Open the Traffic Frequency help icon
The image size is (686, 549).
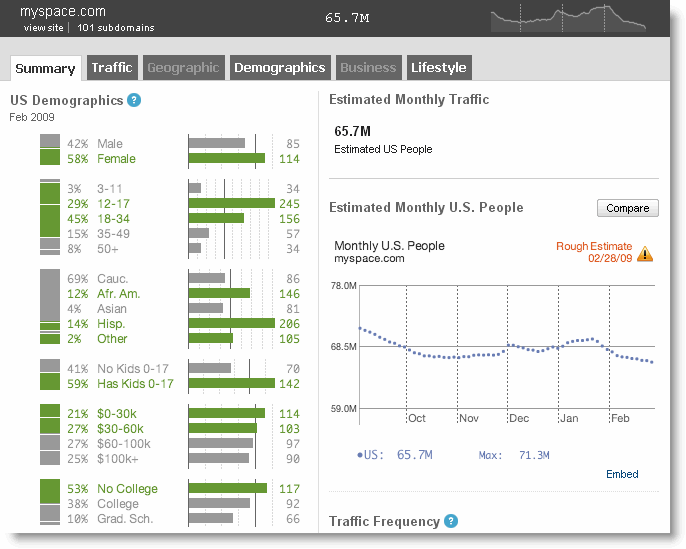(x=451, y=521)
